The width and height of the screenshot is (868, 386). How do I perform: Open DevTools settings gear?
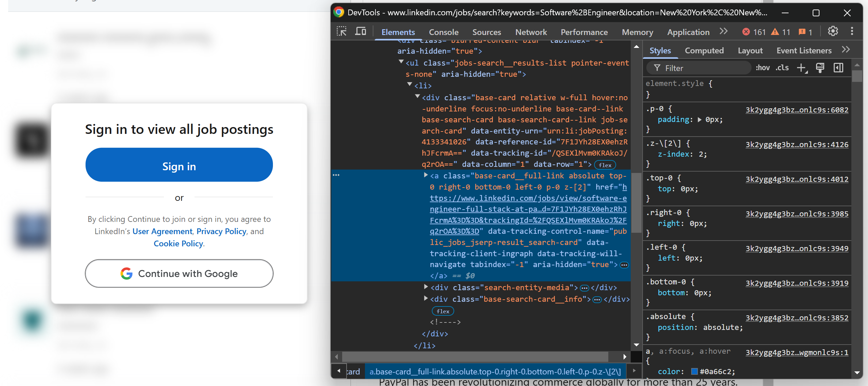click(x=833, y=32)
